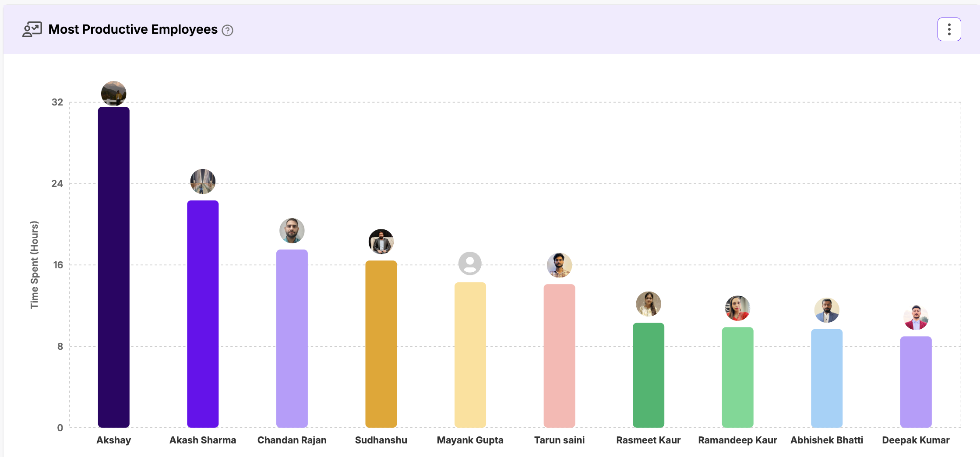Click Ramandeep Kaur's profile photo
Screen dimensions: 980x457
(x=737, y=308)
